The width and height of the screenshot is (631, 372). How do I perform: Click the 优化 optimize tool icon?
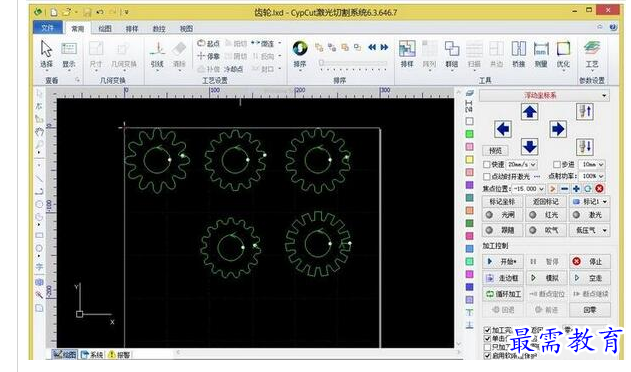563,54
